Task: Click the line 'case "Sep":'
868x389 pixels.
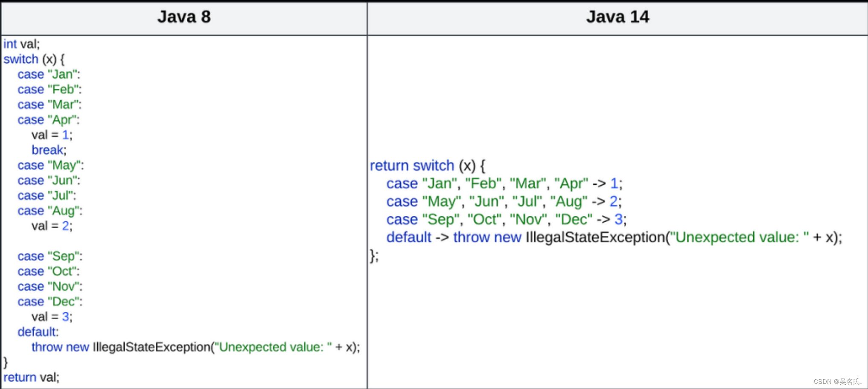Action: tap(50, 256)
